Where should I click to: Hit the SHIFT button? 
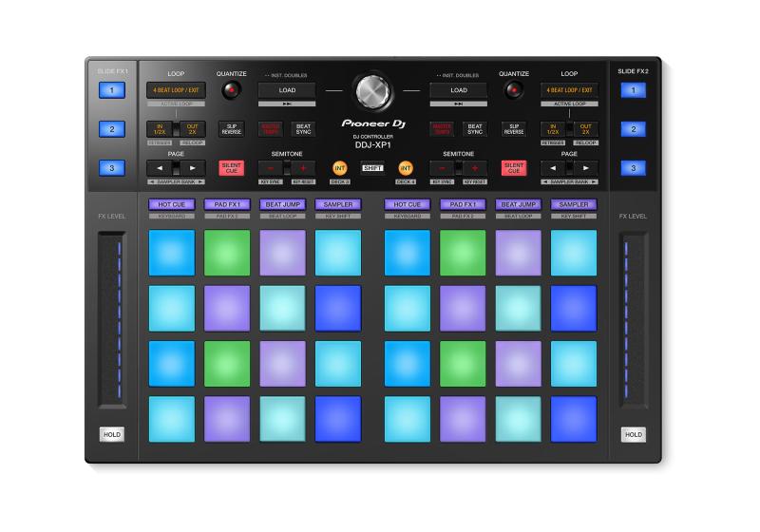coord(372,168)
